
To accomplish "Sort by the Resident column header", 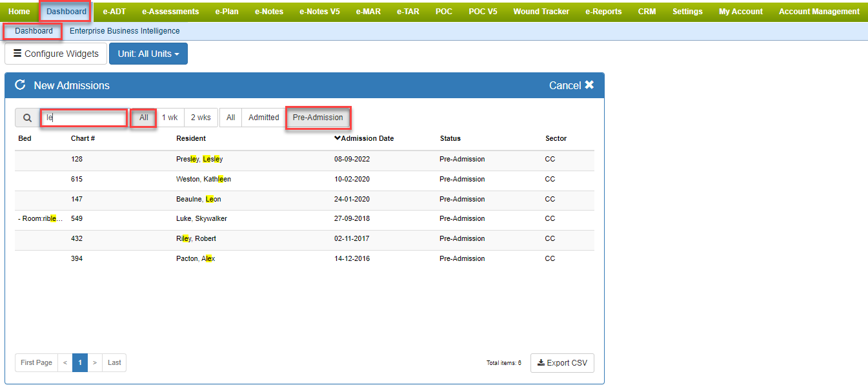I will tap(191, 138).
